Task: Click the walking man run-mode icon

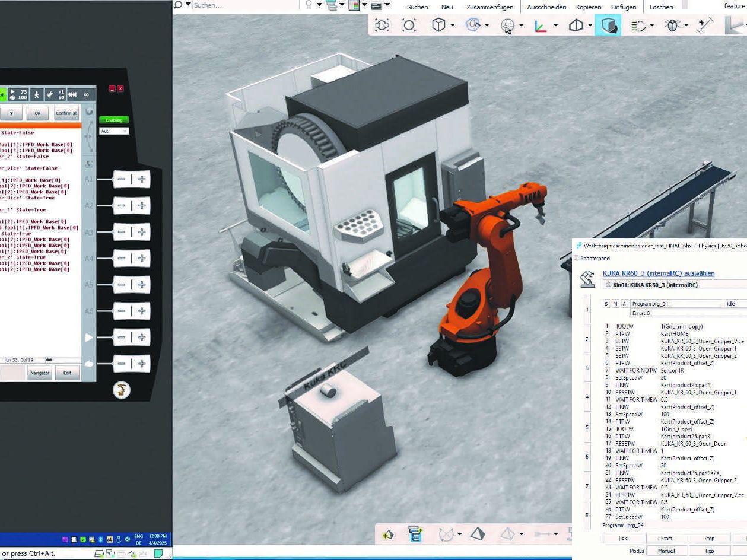Action: 36,94
